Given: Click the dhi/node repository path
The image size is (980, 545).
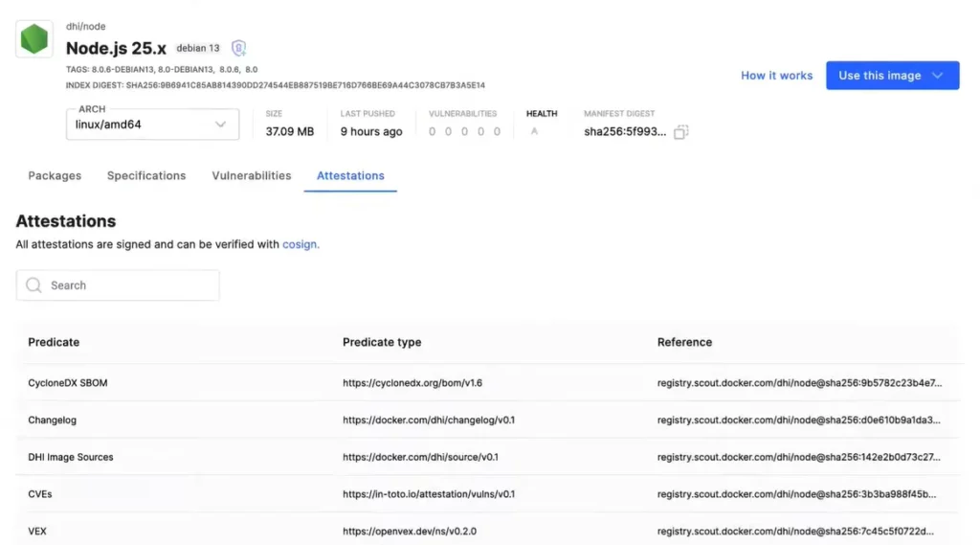Looking at the screenshot, I should click(85, 26).
